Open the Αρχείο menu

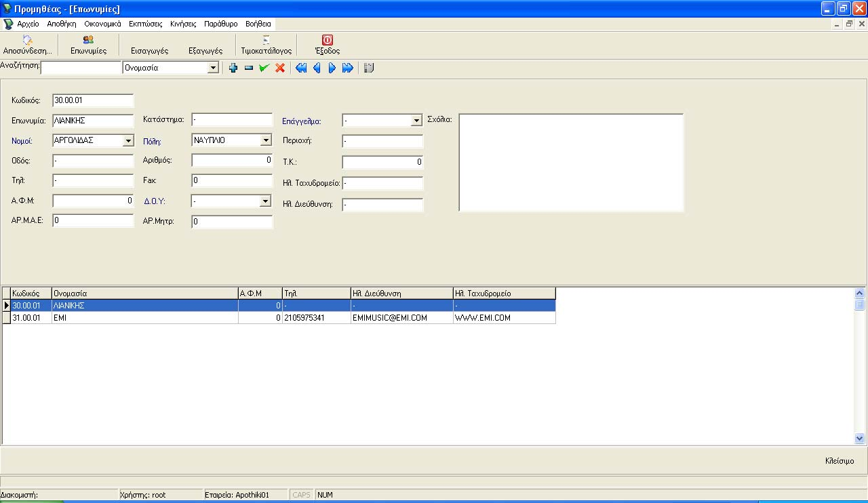(x=28, y=24)
